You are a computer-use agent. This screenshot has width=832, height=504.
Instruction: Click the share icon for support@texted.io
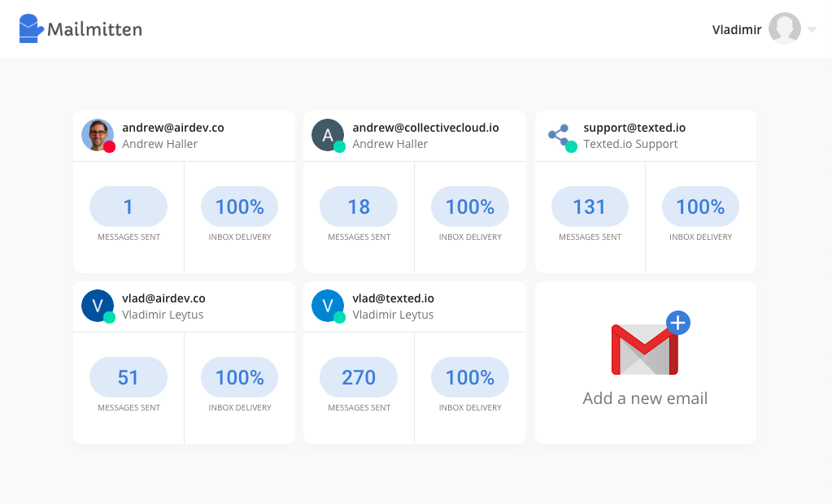coord(559,135)
